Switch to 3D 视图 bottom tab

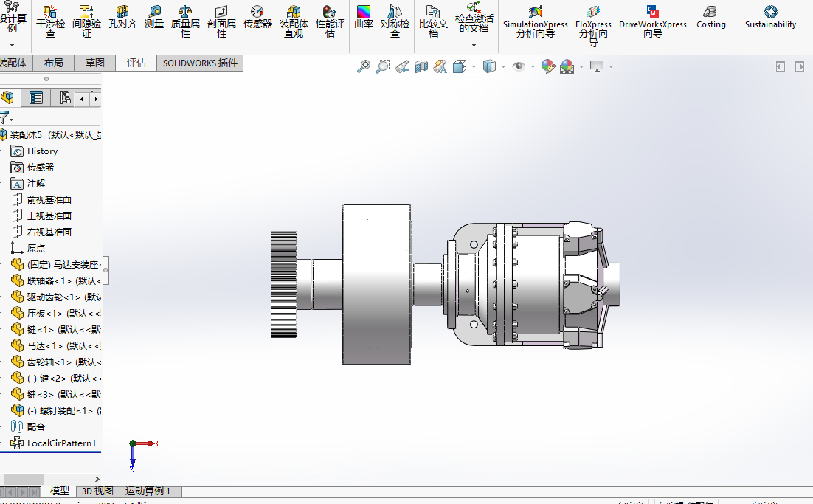tap(97, 491)
